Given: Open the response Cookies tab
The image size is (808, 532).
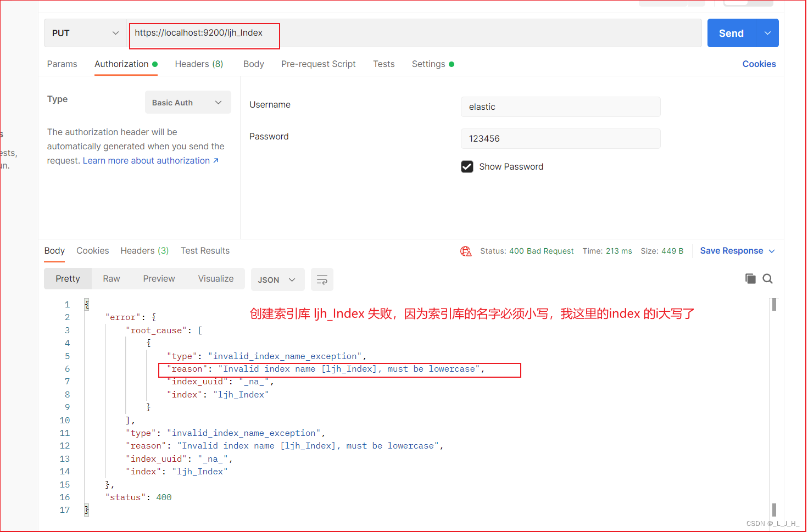Looking at the screenshot, I should click(93, 251).
